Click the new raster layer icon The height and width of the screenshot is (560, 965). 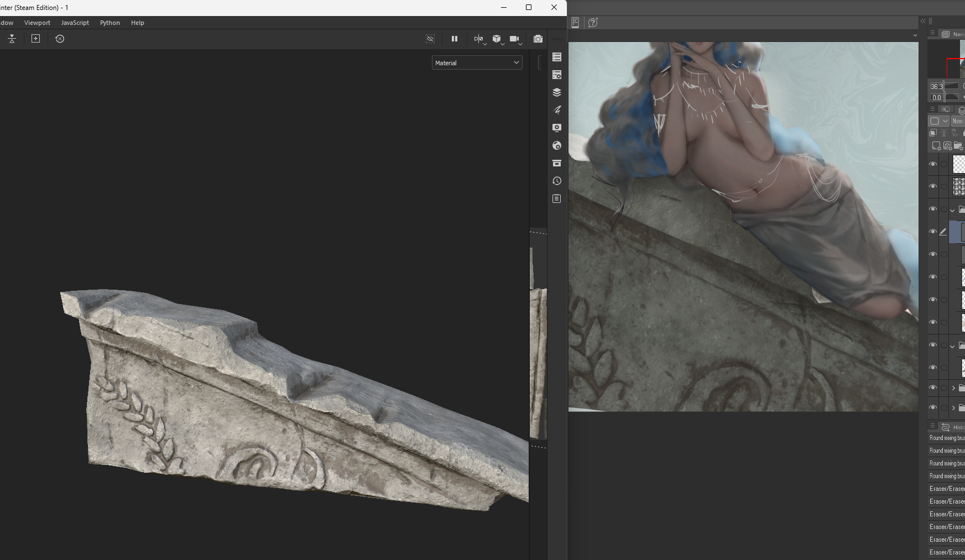click(x=936, y=146)
